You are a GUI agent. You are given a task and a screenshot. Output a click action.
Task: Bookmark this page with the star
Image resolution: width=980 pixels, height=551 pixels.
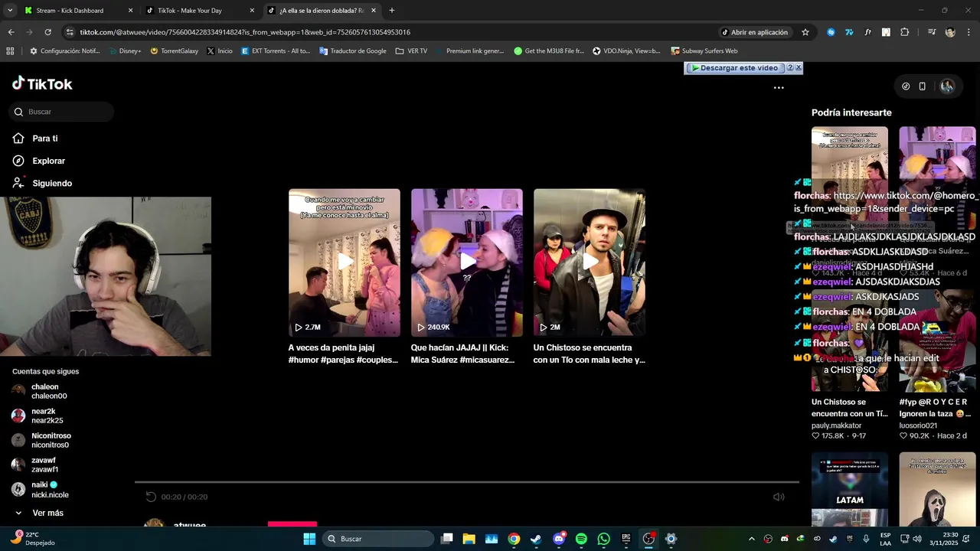click(805, 32)
